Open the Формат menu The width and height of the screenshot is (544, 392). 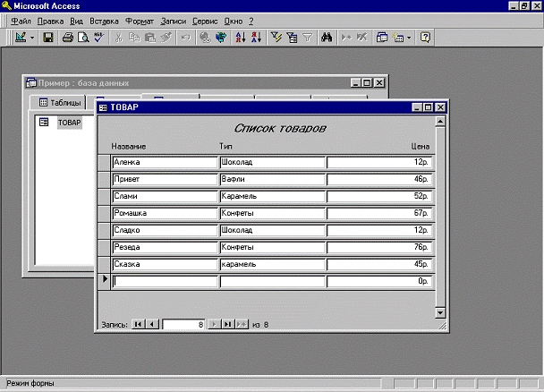(138, 20)
